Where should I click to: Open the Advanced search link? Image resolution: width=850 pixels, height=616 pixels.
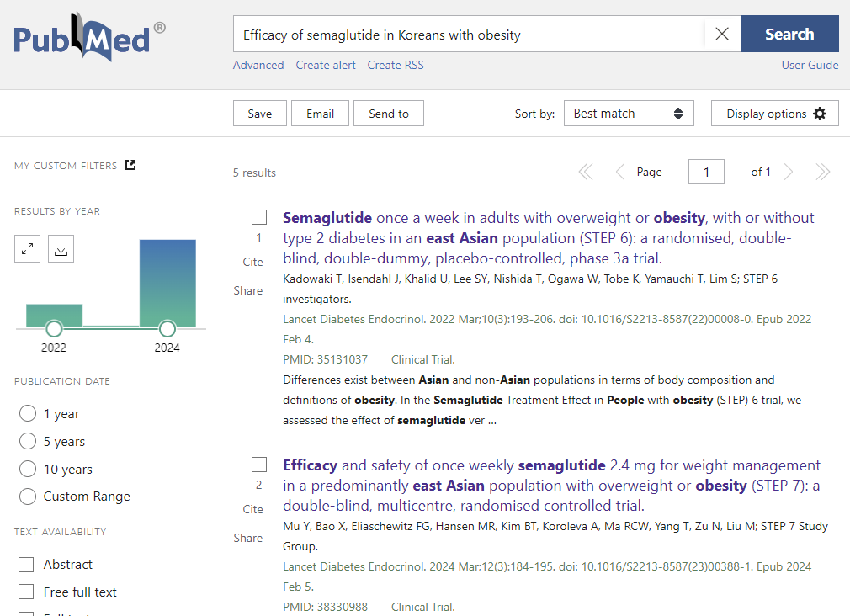click(258, 65)
